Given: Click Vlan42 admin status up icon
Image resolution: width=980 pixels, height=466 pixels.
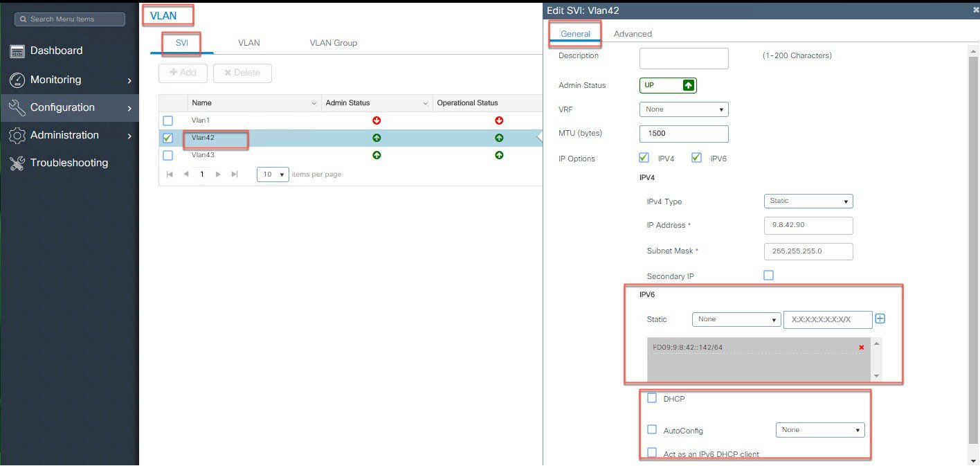Looking at the screenshot, I should click(x=376, y=138).
